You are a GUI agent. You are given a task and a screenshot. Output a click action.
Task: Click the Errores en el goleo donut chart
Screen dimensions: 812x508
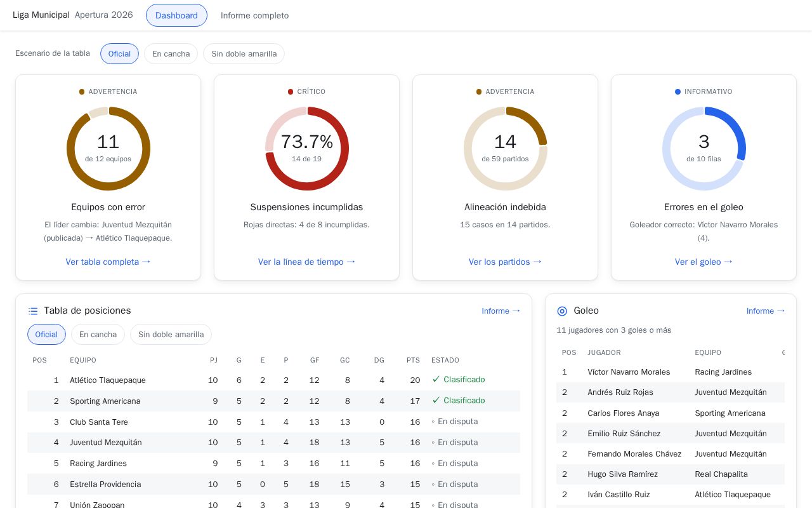pos(704,149)
